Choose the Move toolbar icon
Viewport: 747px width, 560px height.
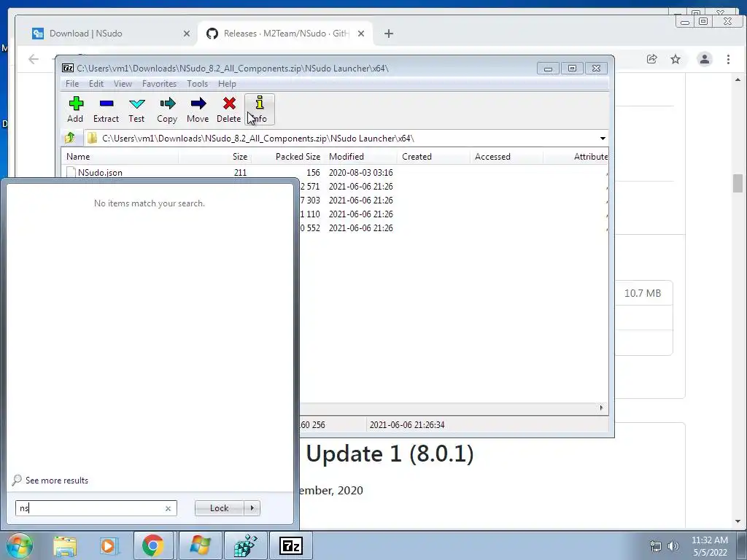198,109
